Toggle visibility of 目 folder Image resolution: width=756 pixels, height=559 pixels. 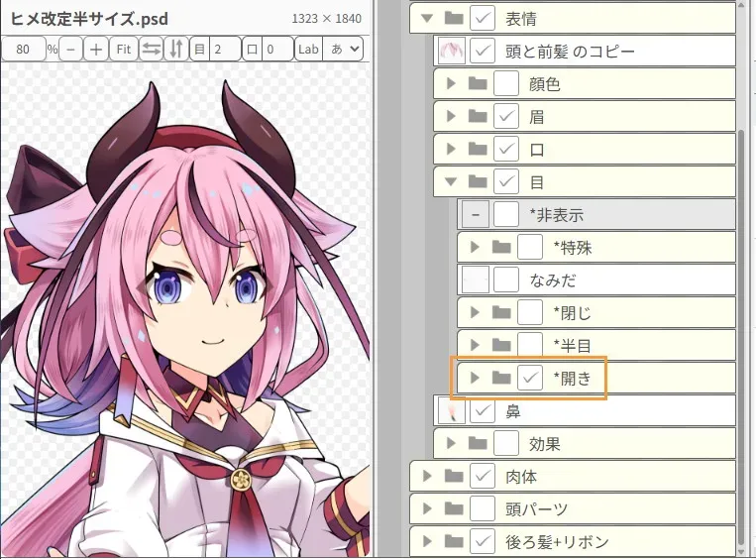(x=506, y=181)
